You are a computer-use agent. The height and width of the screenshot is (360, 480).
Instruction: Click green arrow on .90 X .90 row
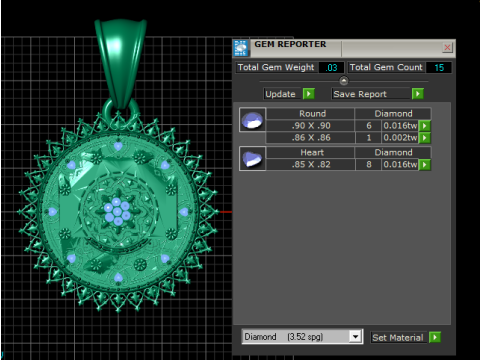425,126
